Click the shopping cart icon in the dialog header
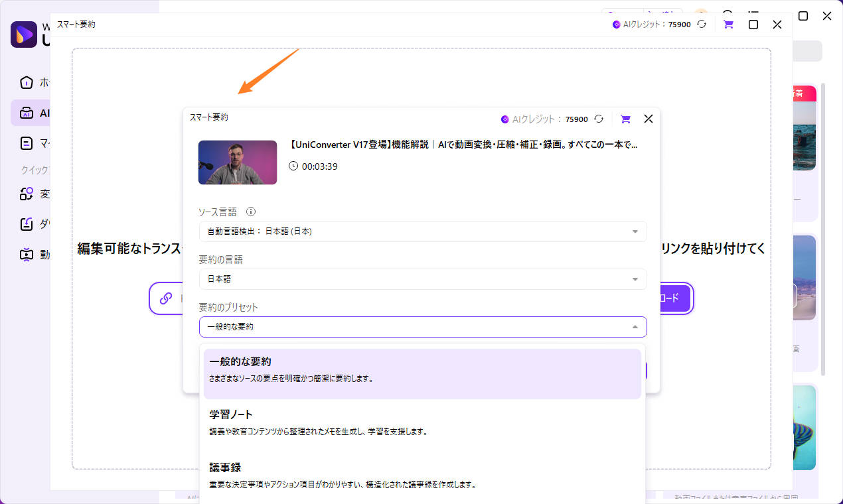Screen dimensions: 843x504 tap(625, 119)
